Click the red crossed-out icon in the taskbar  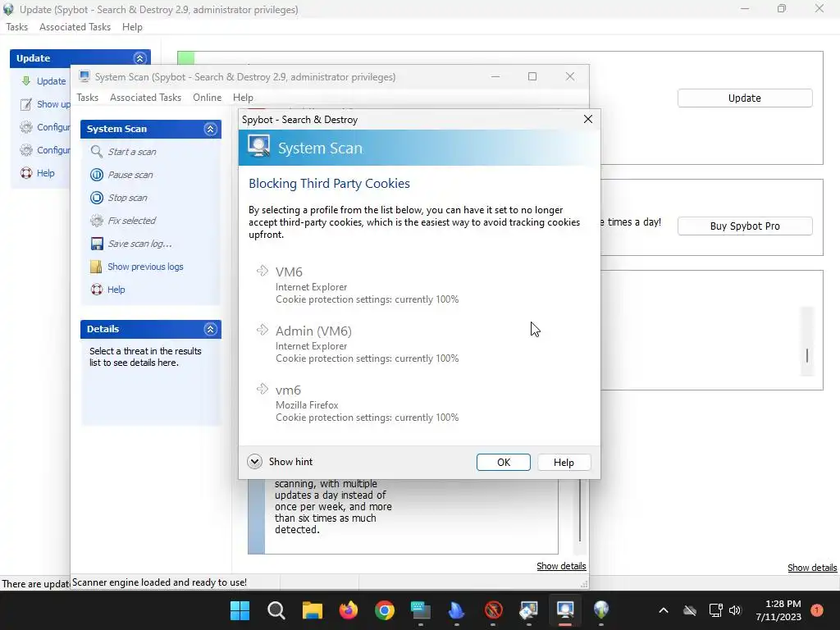coord(493,610)
